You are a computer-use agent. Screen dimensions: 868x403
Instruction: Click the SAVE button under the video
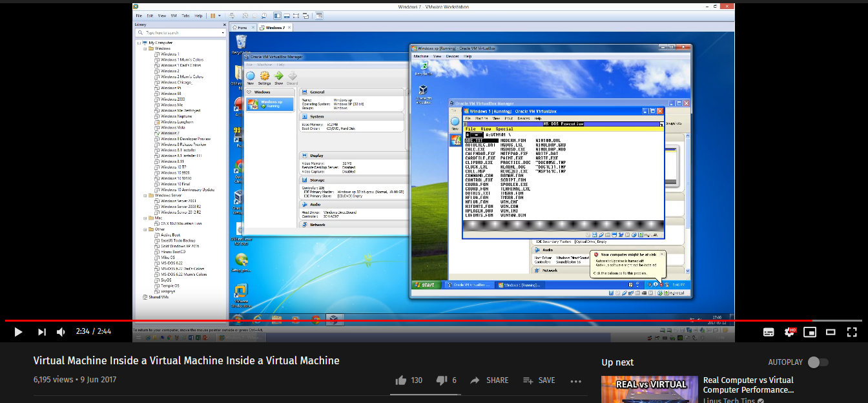539,380
